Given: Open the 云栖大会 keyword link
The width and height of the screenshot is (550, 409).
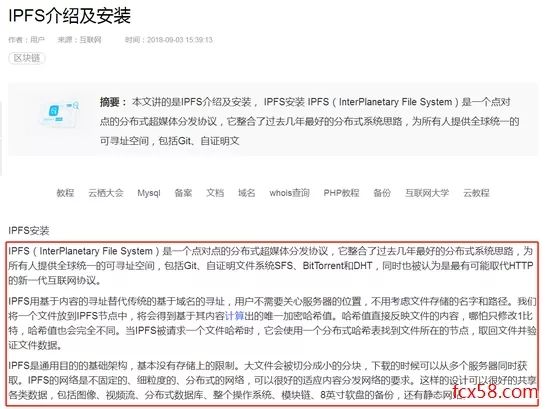Looking at the screenshot, I should click(106, 193).
